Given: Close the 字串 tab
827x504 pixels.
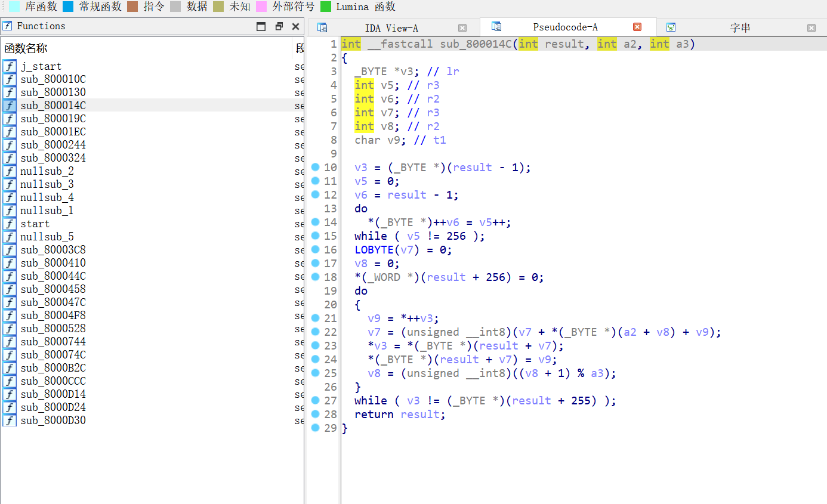Looking at the screenshot, I should pos(811,28).
